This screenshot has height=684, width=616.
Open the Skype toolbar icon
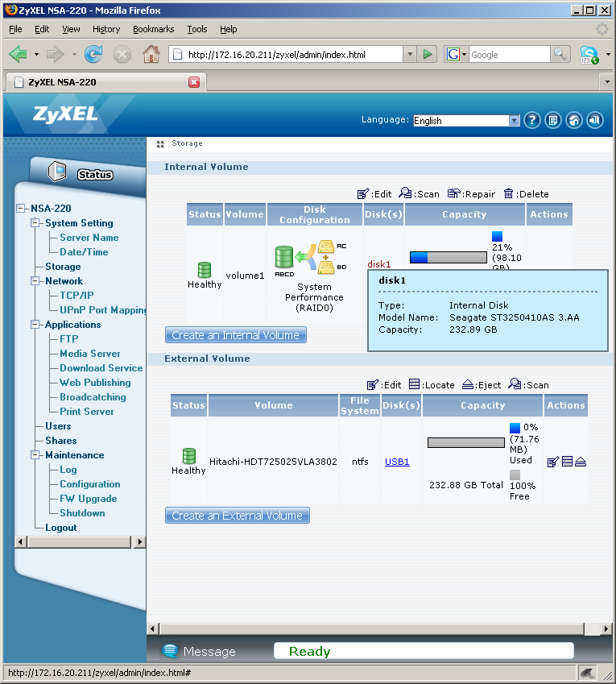[x=589, y=55]
